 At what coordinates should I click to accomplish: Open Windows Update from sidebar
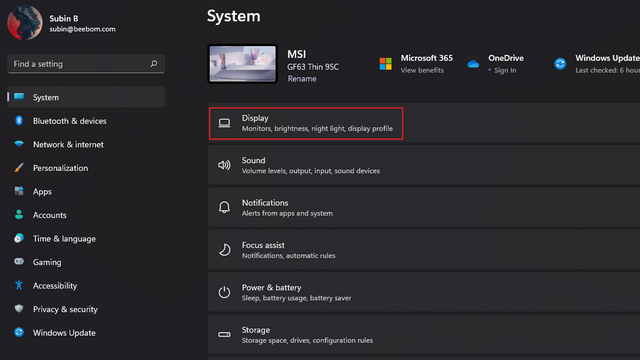86,333
